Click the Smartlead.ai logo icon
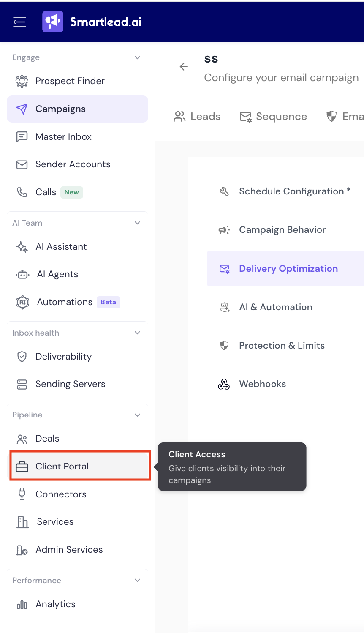The height and width of the screenshot is (633, 364). coord(53,22)
